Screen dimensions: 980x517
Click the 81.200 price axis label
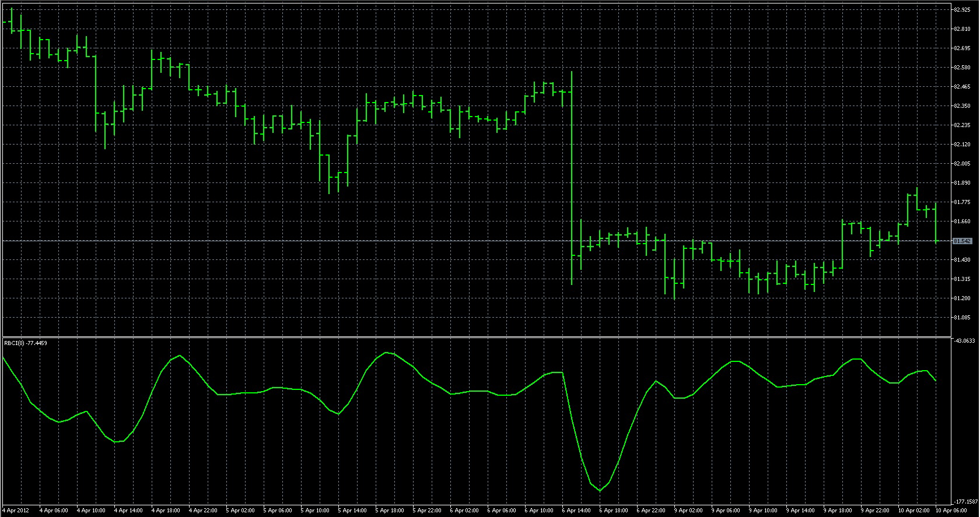[962, 298]
